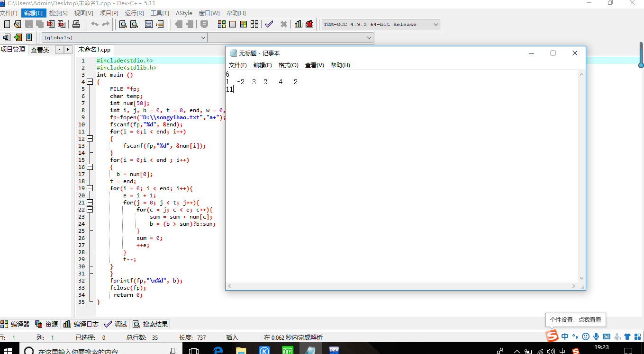Click code line fclose(fp);
Screen dimensions: 644x354
[x=128, y=288]
